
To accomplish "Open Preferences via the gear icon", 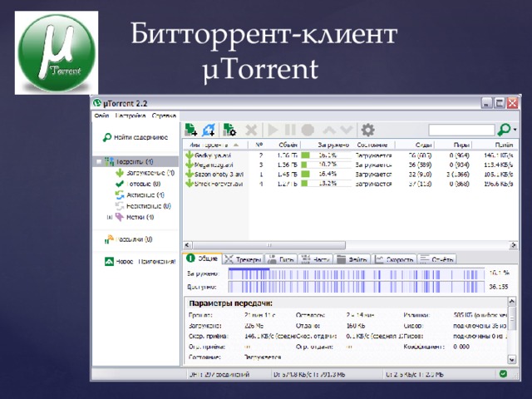I will [367, 130].
